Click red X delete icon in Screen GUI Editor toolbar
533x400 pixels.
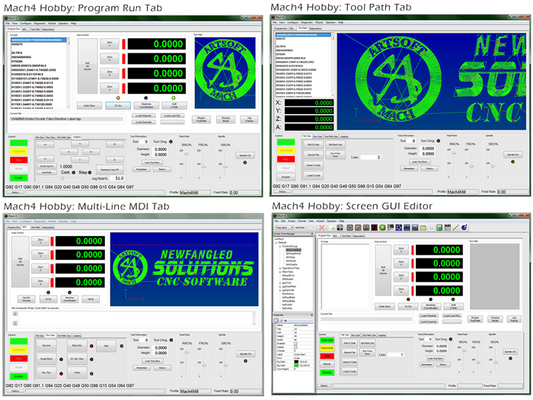322,227
